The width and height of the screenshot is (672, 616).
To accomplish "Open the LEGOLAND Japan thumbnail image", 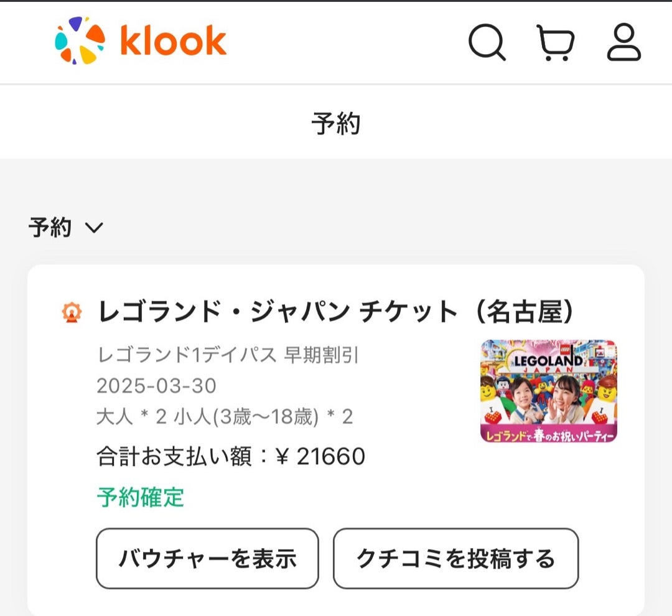I will 549,391.
